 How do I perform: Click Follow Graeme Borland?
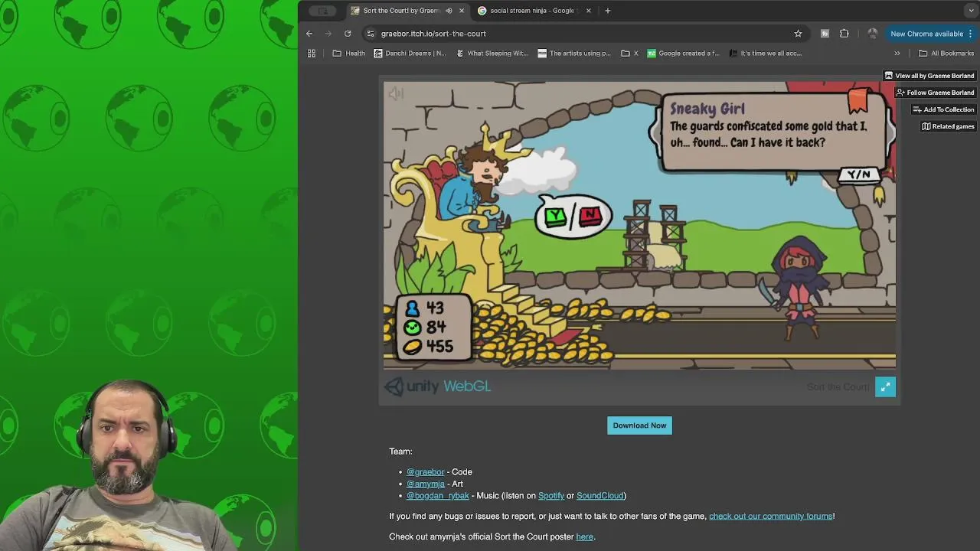point(935,93)
